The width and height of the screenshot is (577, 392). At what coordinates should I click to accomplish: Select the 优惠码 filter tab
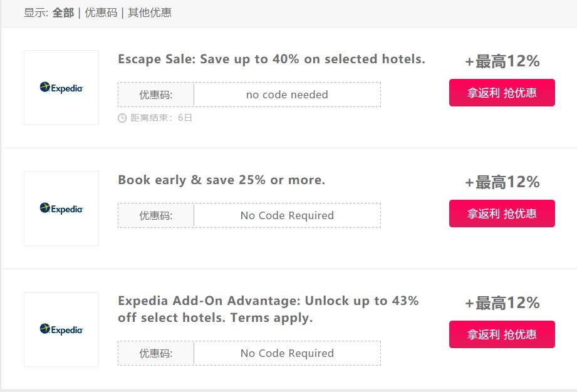[x=101, y=13]
